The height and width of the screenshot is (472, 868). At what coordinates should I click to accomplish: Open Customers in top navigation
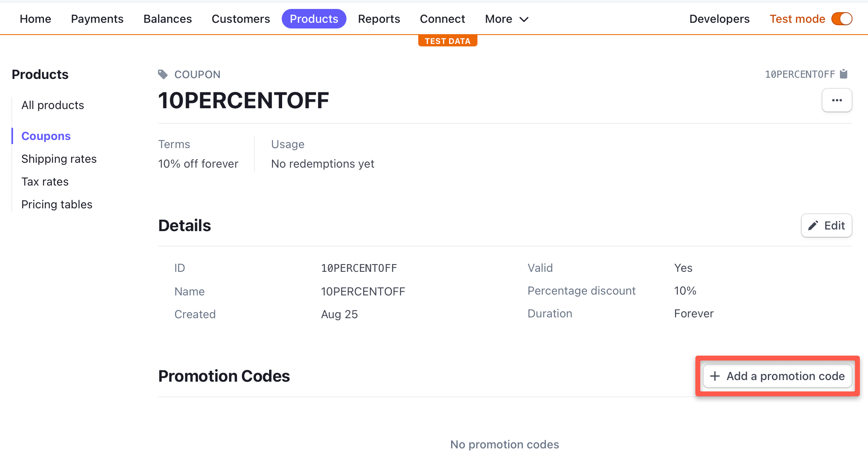(x=241, y=19)
